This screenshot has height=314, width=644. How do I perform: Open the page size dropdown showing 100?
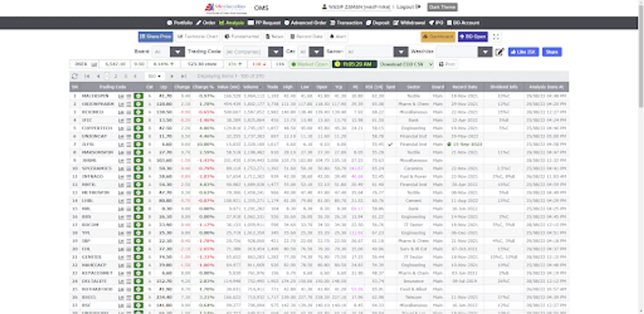[154, 76]
